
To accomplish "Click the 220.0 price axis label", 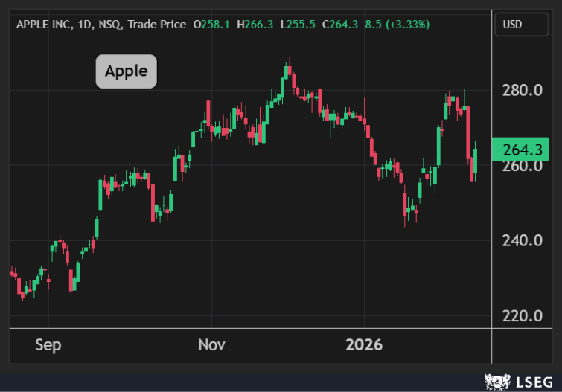I will pyautogui.click(x=522, y=315).
